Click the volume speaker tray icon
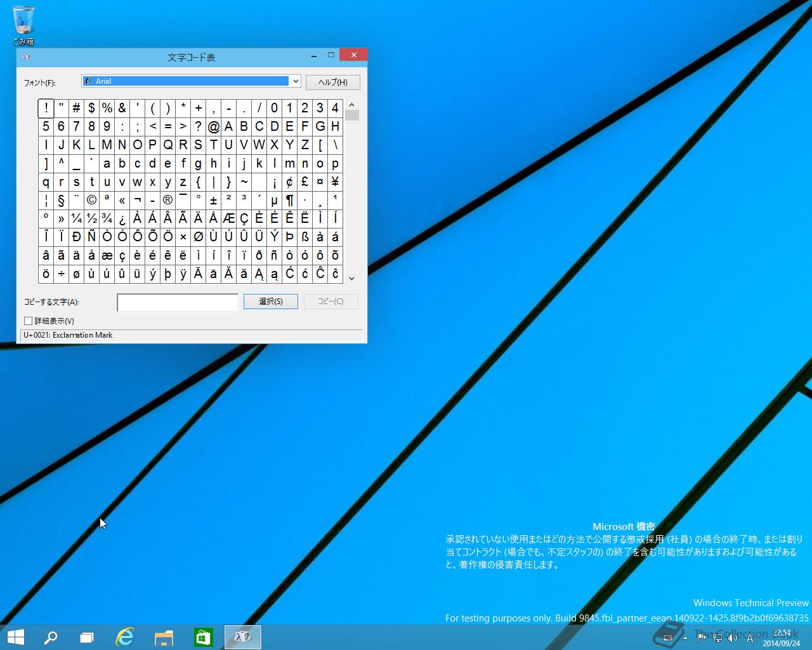 (733, 638)
